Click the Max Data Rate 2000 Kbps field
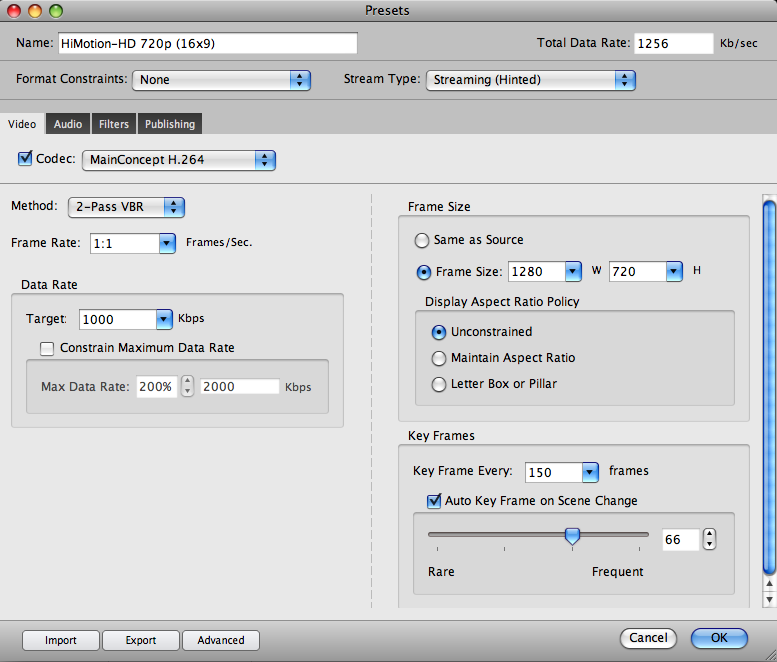The width and height of the screenshot is (777, 662). 240,386
